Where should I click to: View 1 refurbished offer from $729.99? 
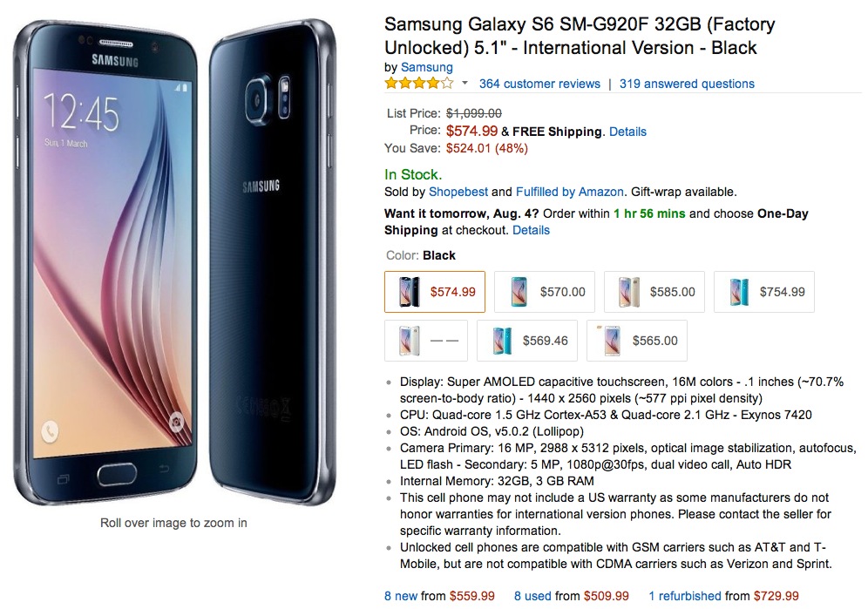point(723,596)
